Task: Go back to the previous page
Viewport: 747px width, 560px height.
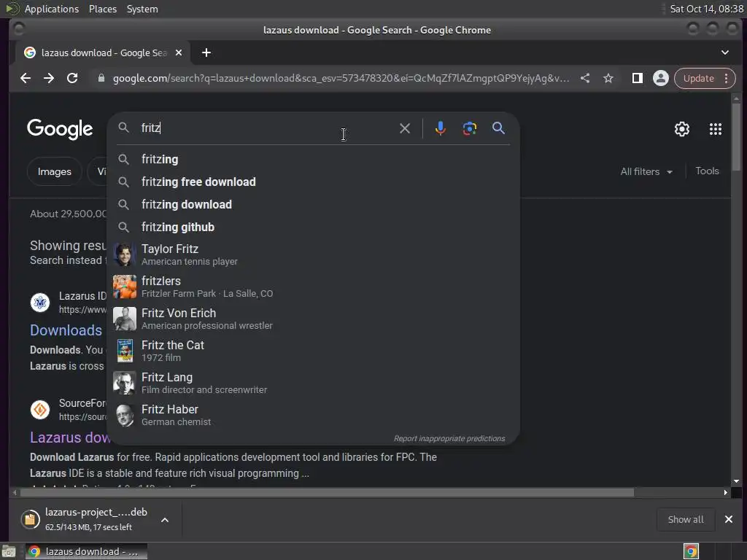Action: pyautogui.click(x=26, y=78)
